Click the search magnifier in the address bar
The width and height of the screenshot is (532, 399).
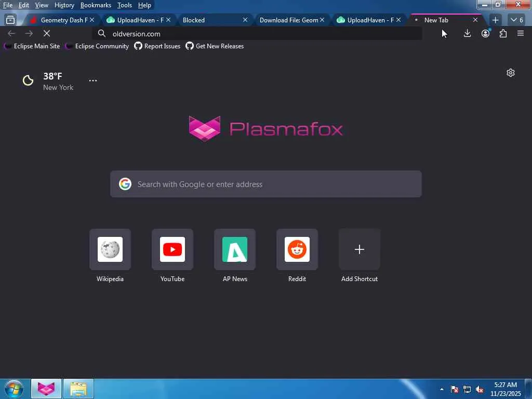[101, 33]
